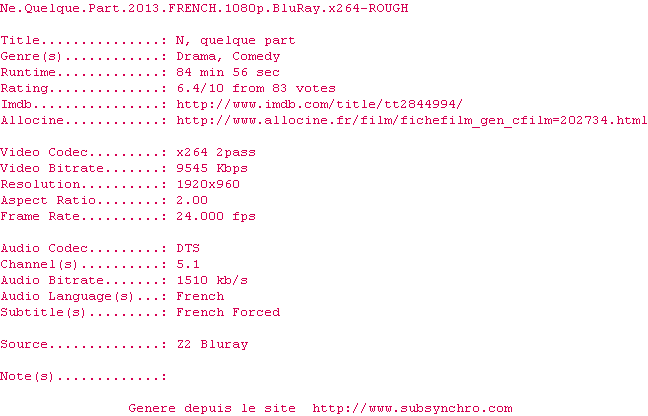
Task: Select the Subtitle value French Forced
Action: (x=228, y=312)
